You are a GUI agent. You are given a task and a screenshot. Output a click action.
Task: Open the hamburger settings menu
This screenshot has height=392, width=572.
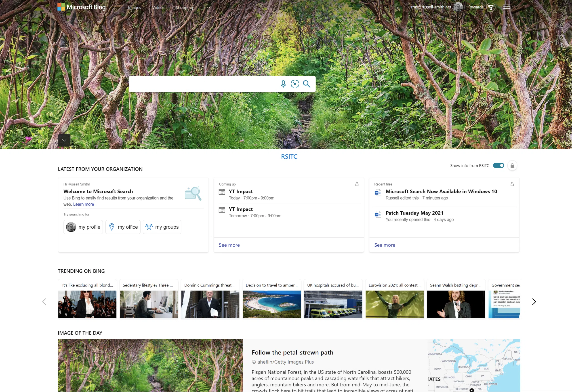coord(507,7)
